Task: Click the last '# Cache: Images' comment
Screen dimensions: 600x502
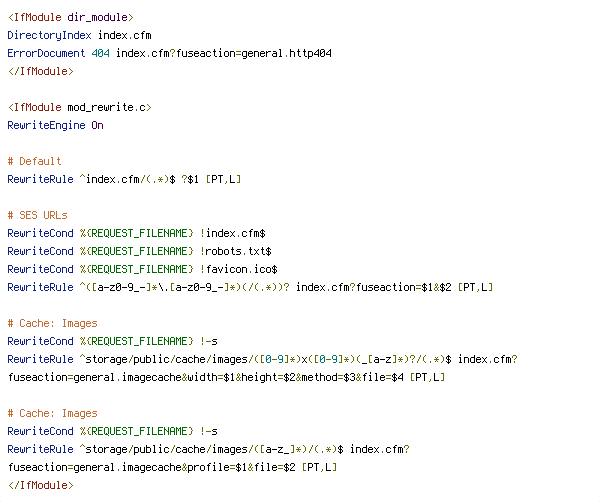Action: click(52, 413)
